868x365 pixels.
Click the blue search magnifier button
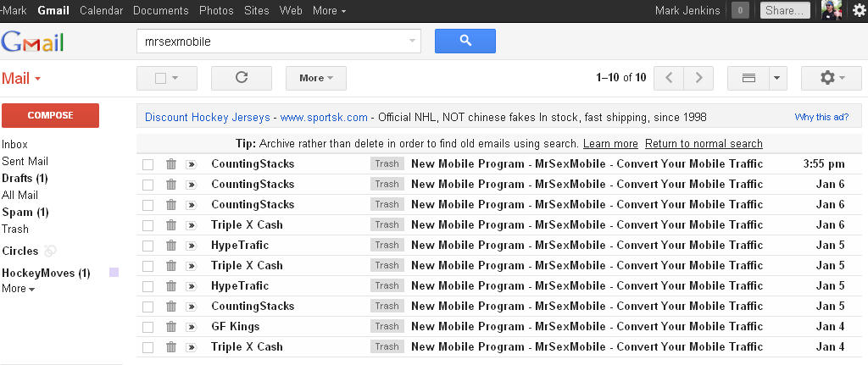pos(465,41)
